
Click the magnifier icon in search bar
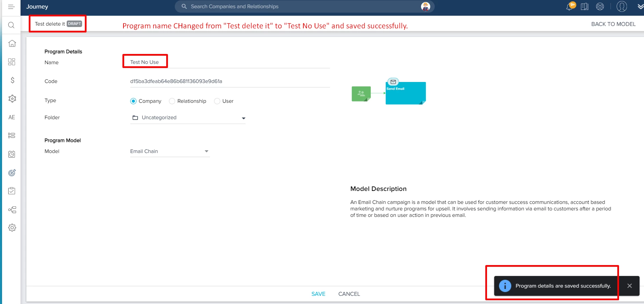pos(184,6)
